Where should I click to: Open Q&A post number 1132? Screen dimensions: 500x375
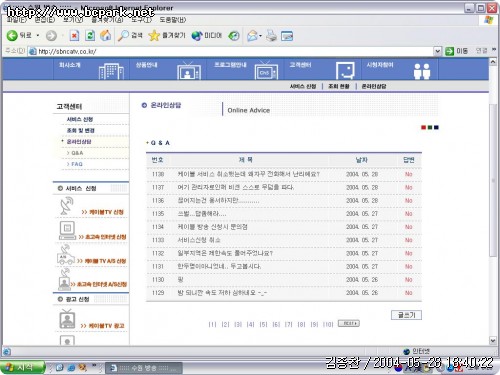pos(225,253)
